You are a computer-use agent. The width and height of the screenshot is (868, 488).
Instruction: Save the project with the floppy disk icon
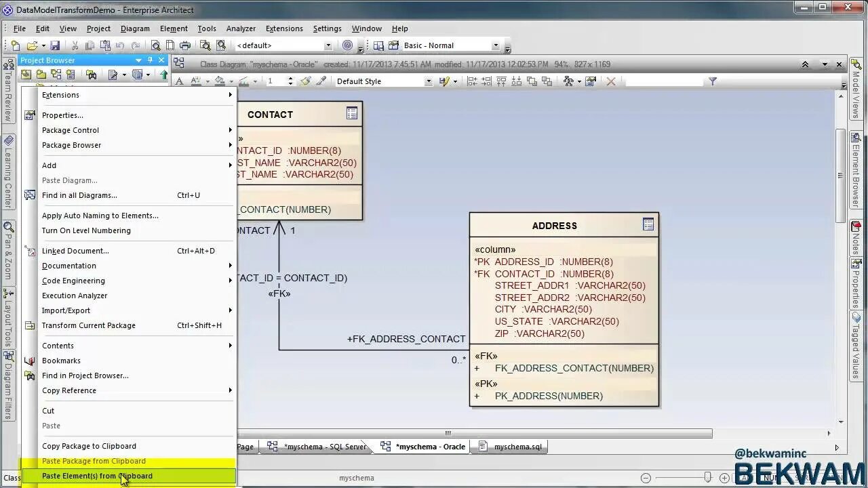(x=55, y=45)
